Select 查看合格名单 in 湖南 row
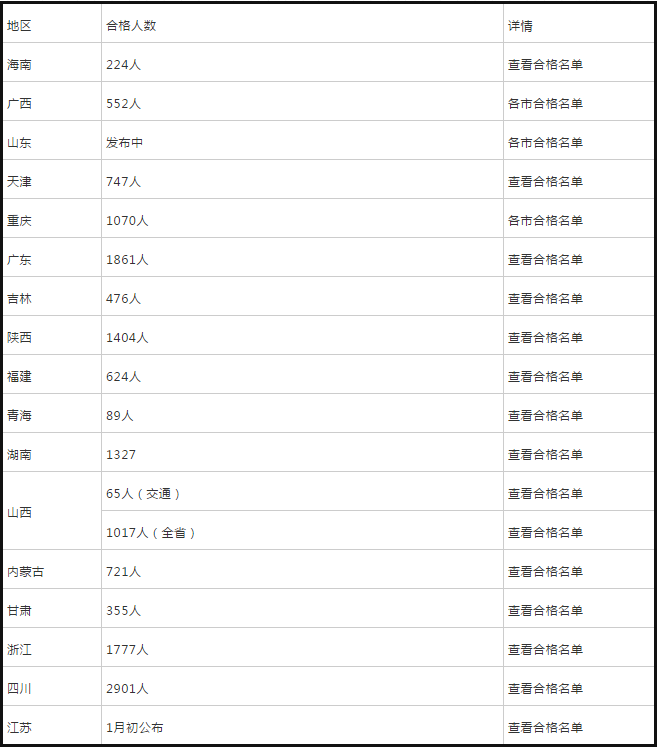Image resolution: width=657 pixels, height=747 pixels. (545, 455)
